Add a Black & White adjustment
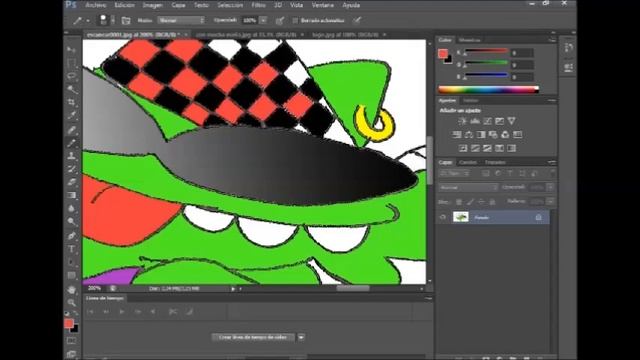 (481, 134)
